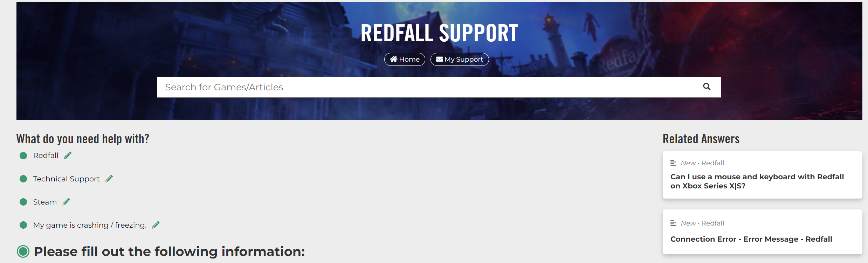Click the REDFALL SUPPORT banner title

(439, 33)
